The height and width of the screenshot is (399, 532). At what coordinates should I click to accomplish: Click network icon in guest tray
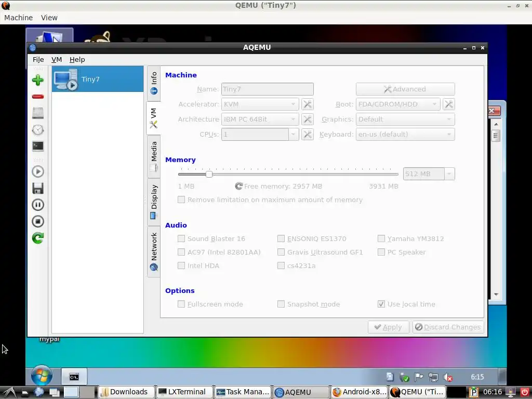(433, 377)
